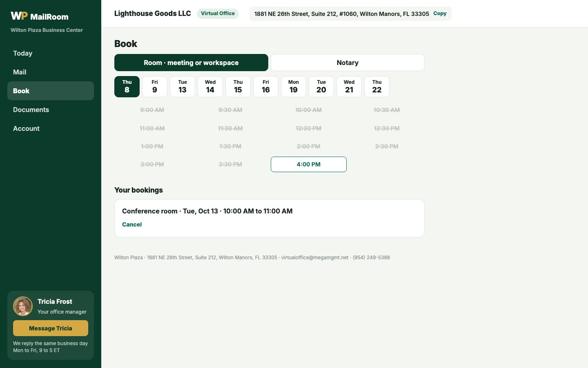
Task: Click Tricia Frost's avatar photo
Action: [x=23, y=306]
